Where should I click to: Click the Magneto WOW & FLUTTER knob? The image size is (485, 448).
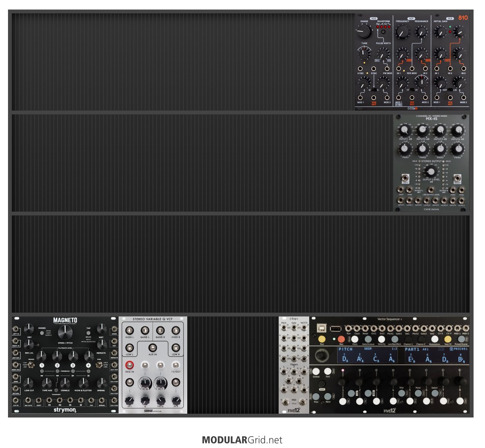tap(84, 383)
